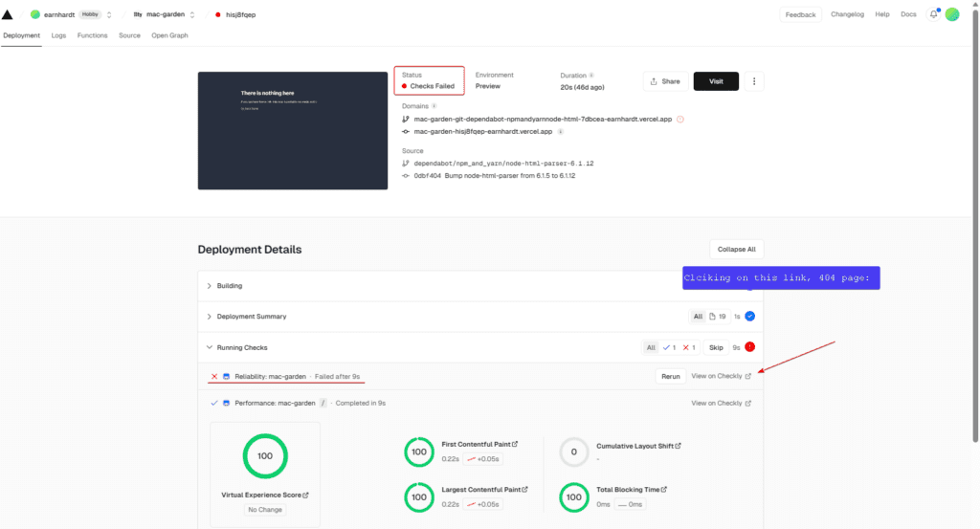Click the Duration info icon
This screenshot has width=980, height=529.
coord(591,75)
